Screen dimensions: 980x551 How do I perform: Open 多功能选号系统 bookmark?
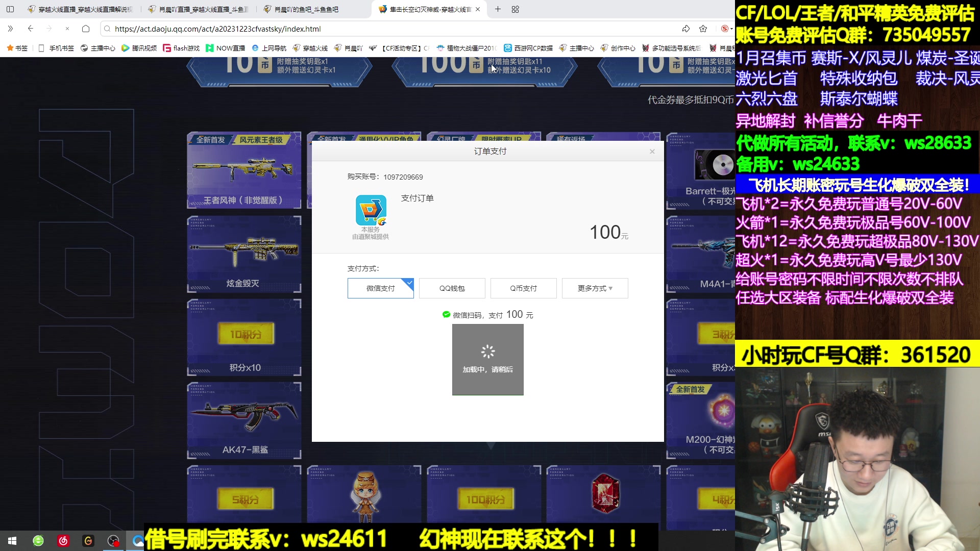(x=672, y=48)
